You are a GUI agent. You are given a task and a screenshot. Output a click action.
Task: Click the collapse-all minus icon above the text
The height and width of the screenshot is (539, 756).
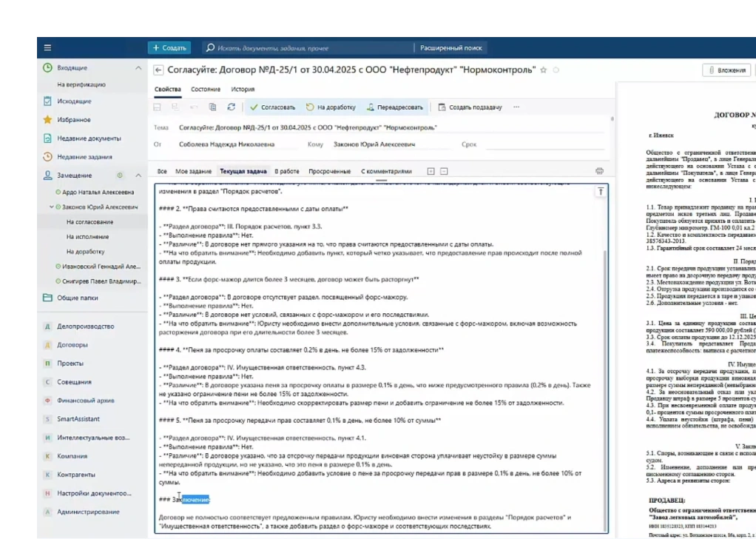tap(443, 171)
